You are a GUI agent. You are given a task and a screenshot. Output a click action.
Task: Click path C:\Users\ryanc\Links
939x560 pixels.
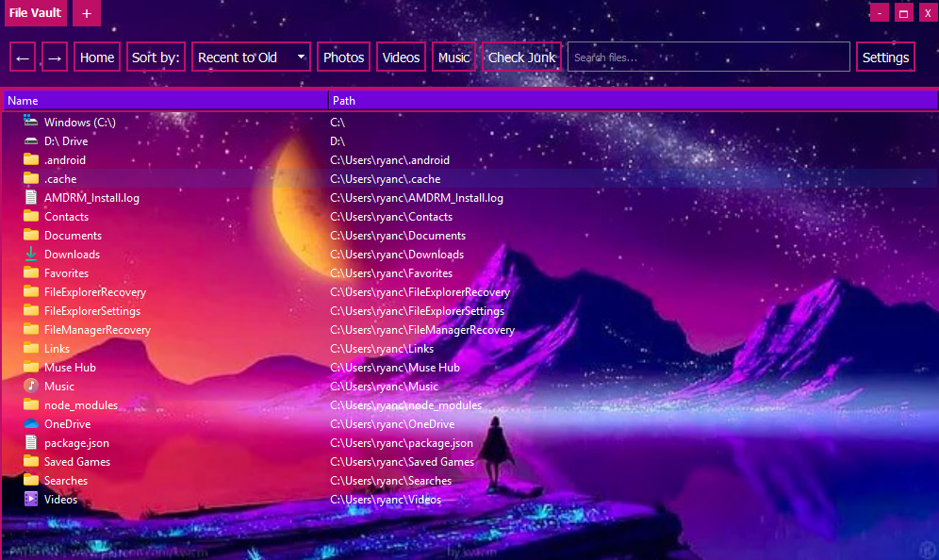tap(382, 349)
